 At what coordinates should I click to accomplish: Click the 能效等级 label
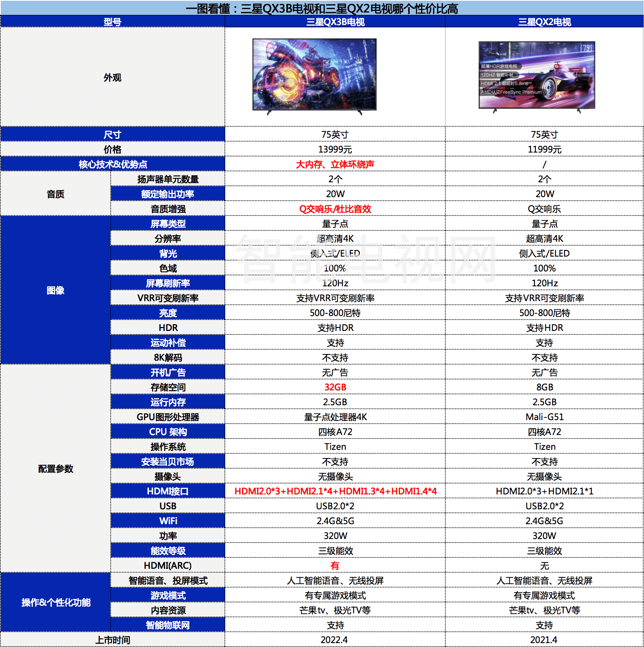coord(168,551)
